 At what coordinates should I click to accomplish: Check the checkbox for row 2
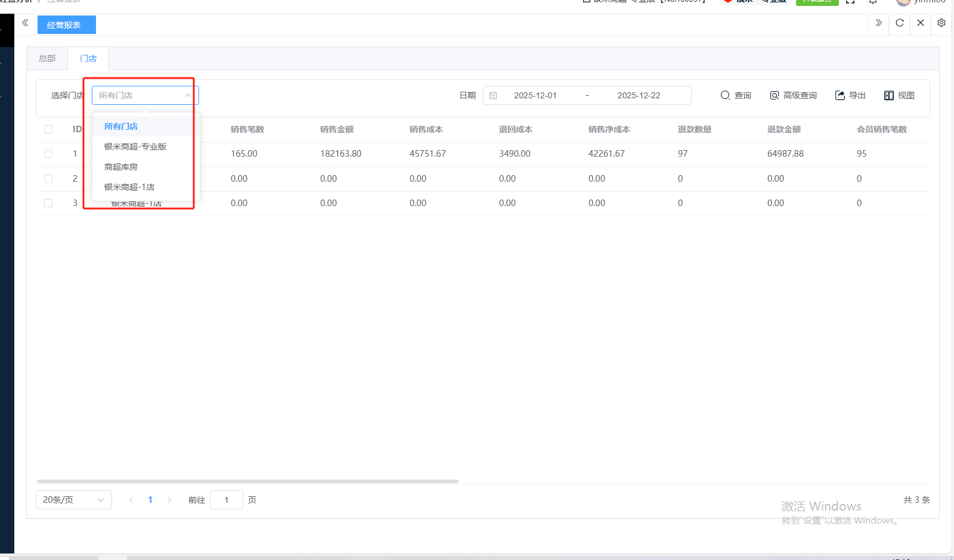point(48,179)
